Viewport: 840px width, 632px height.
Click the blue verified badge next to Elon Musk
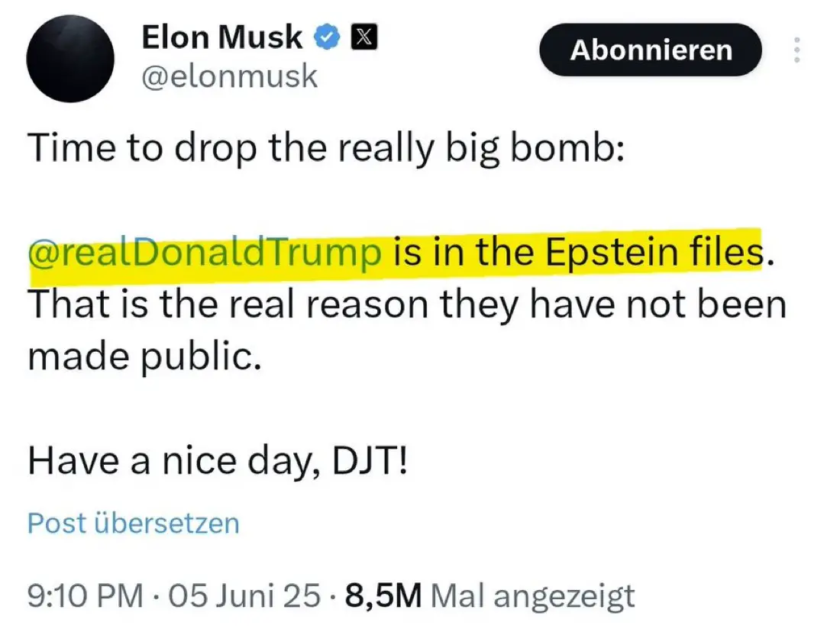[x=328, y=36]
